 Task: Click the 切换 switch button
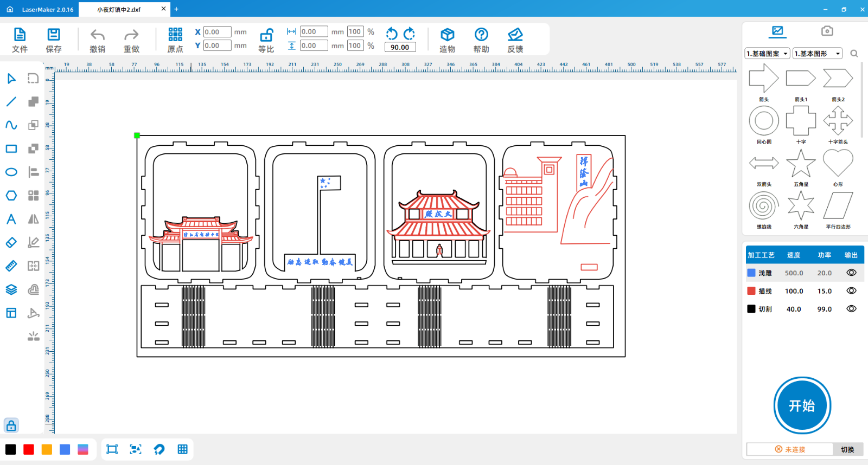click(847, 449)
